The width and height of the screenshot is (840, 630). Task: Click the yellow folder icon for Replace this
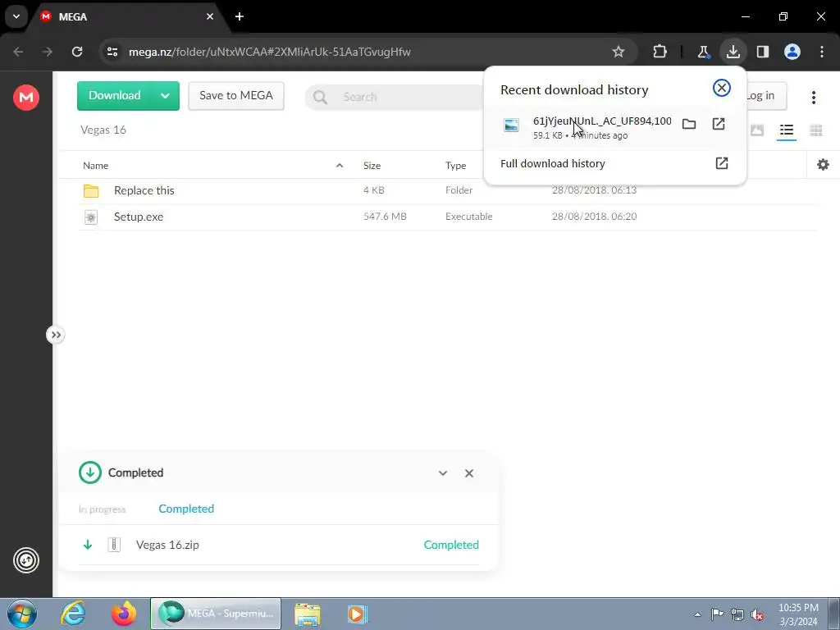click(x=91, y=190)
